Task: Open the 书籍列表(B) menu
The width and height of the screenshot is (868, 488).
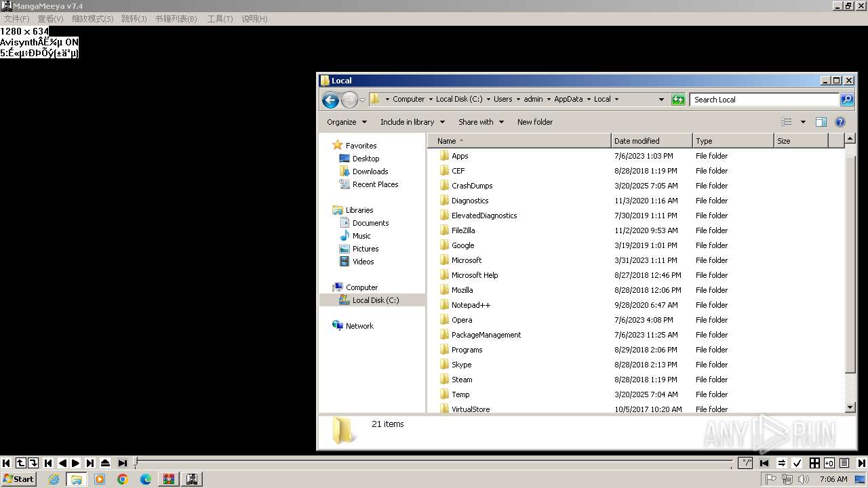Action: 176,18
